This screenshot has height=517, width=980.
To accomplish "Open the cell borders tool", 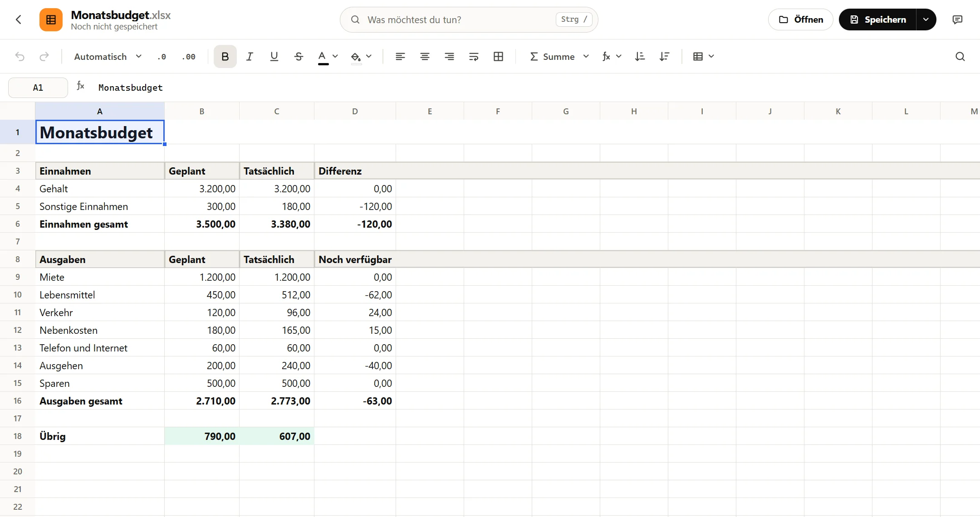I will click(x=498, y=57).
